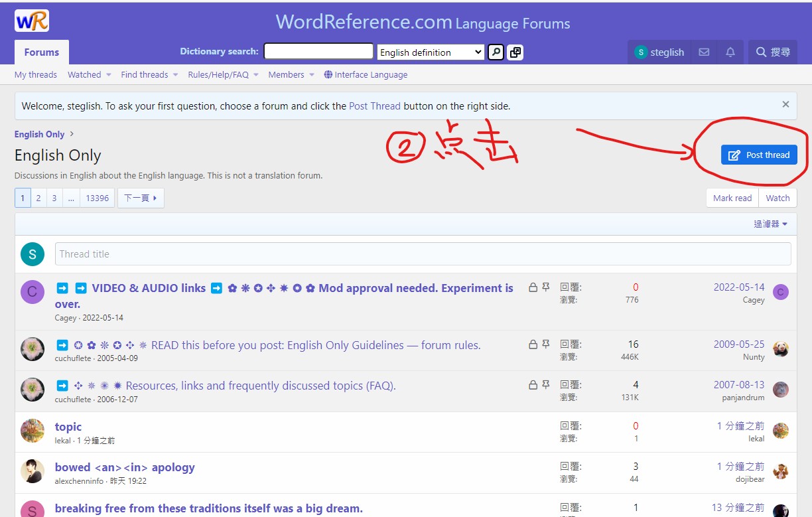Open breaking free from these traditions thread
The height and width of the screenshot is (517, 812).
point(209,508)
